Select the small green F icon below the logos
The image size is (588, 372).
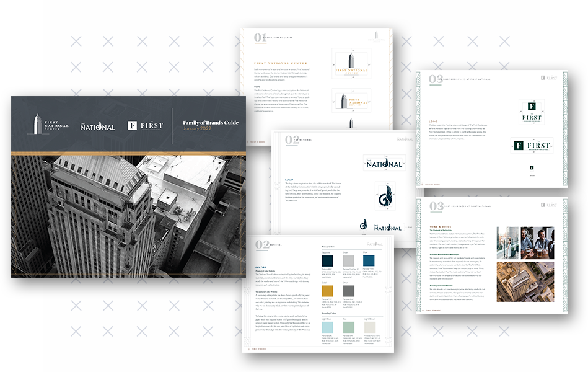pos(532,167)
